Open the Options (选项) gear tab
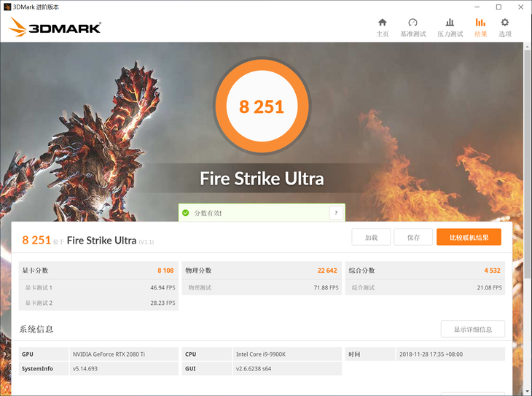The height and width of the screenshot is (396, 532). [x=505, y=28]
